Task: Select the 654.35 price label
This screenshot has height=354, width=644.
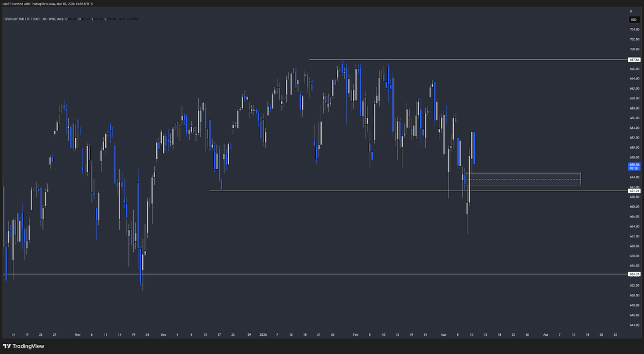Action: click(x=634, y=274)
